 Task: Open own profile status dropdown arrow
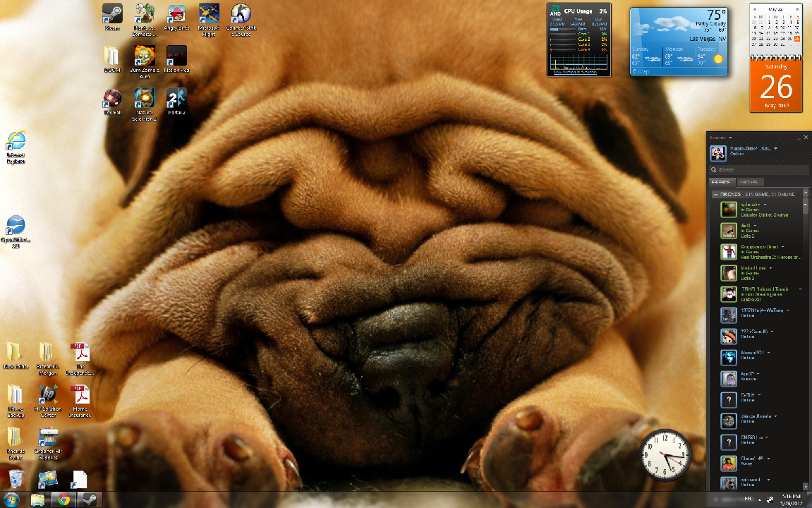point(776,149)
